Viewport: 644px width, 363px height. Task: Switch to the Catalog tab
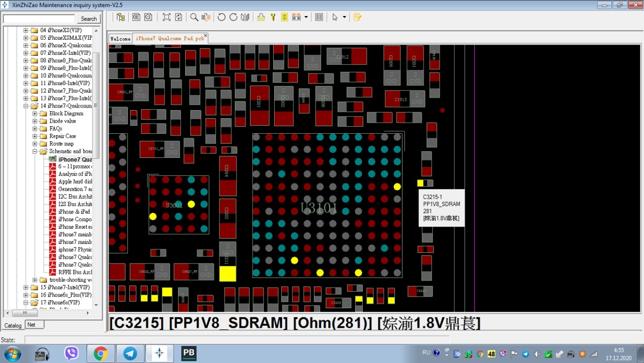13,325
